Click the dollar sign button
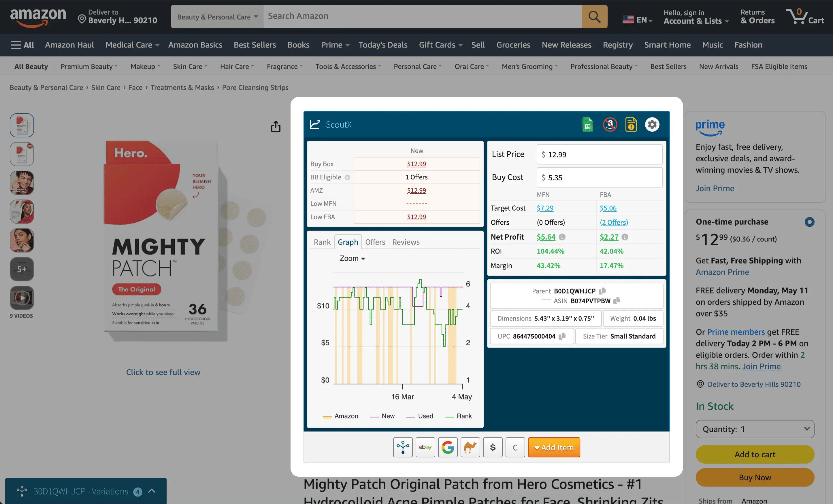Image resolution: width=833 pixels, height=504 pixels. [x=493, y=447]
